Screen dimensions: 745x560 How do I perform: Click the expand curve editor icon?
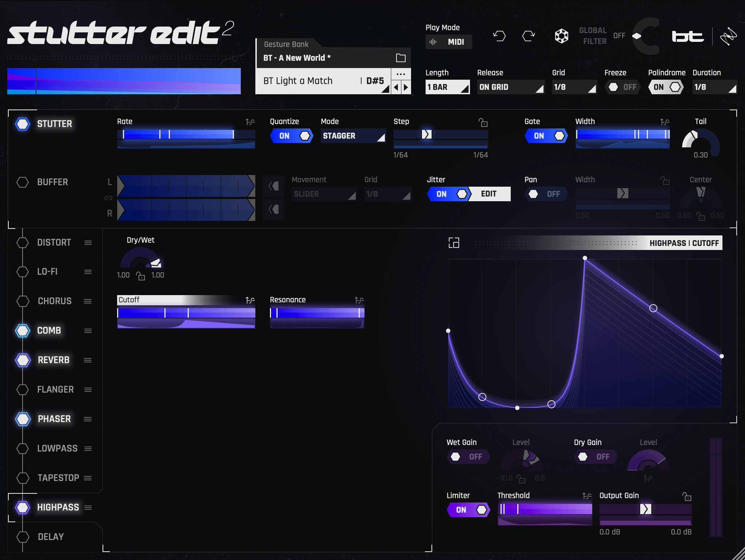[x=454, y=243]
